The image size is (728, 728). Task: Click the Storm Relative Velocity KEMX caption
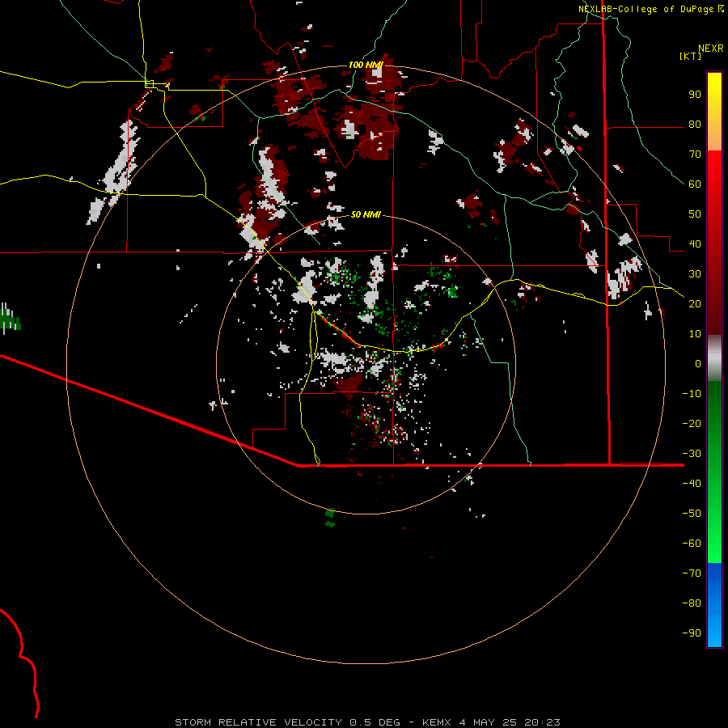click(367, 722)
